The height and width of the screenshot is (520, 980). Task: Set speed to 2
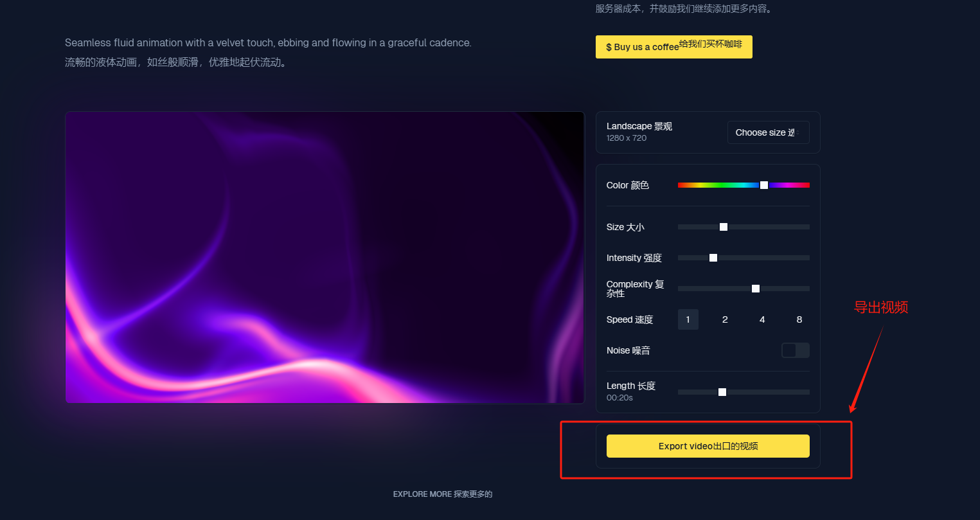[725, 319]
